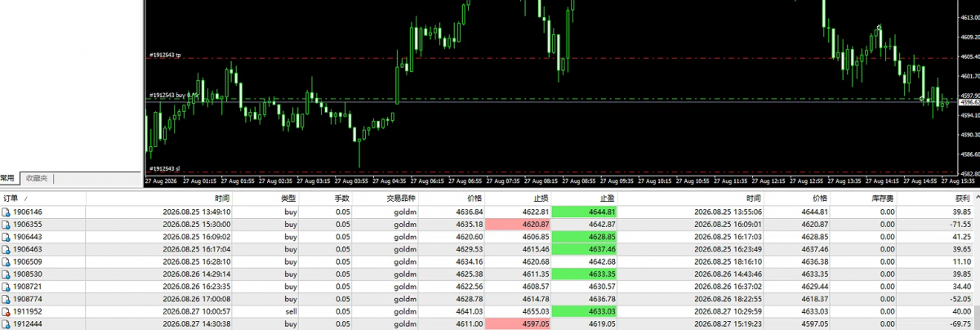Image resolution: width=980 pixels, height=330 pixels.
Task: Click the green take-profit cell 4644.81
Action: 585,212
